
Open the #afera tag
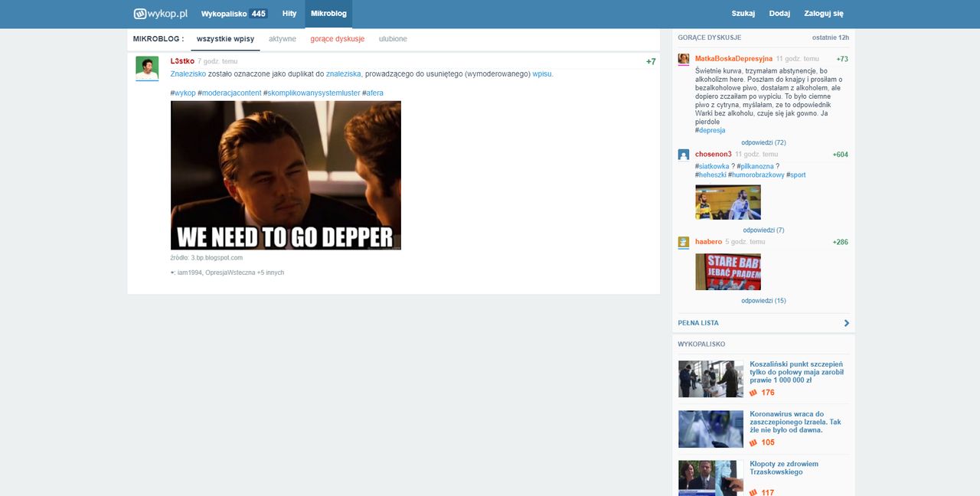373,93
